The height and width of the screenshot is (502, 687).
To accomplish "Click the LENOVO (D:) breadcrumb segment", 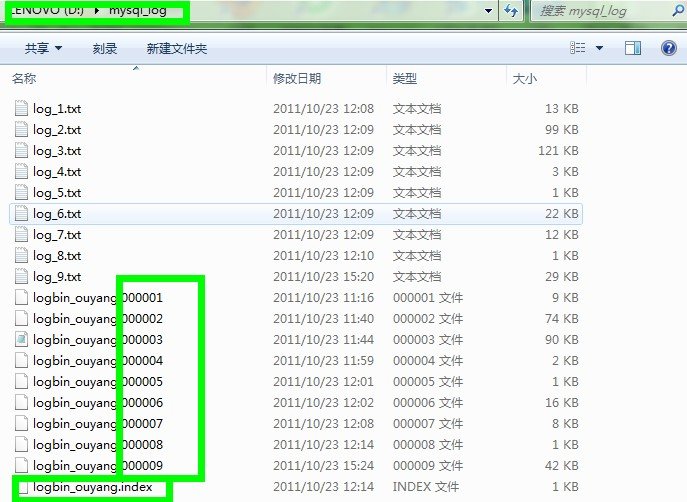I will coord(47,11).
